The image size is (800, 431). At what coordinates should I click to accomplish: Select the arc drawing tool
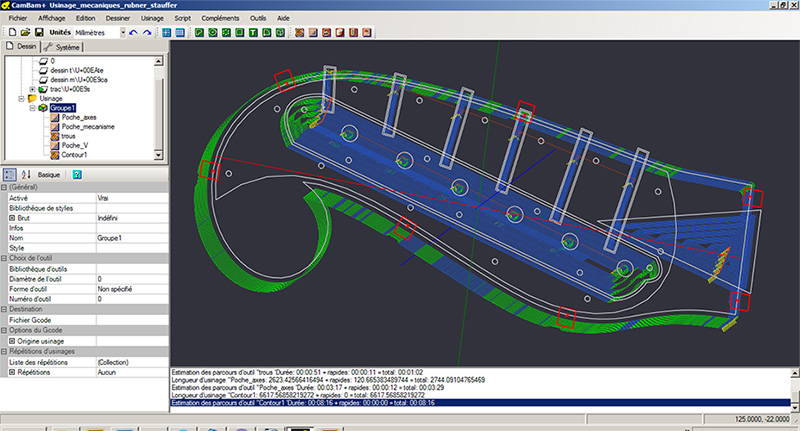point(267,33)
